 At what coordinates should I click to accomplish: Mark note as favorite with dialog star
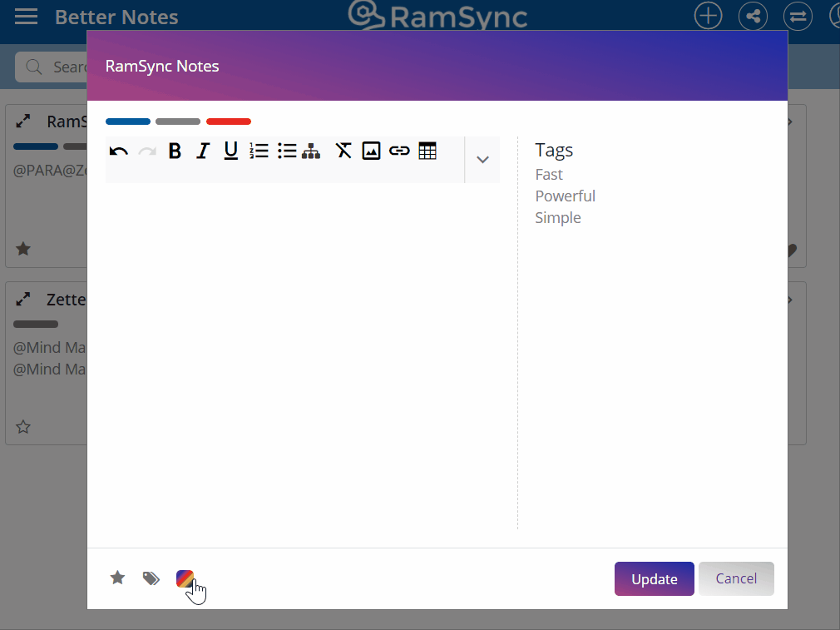(x=117, y=578)
